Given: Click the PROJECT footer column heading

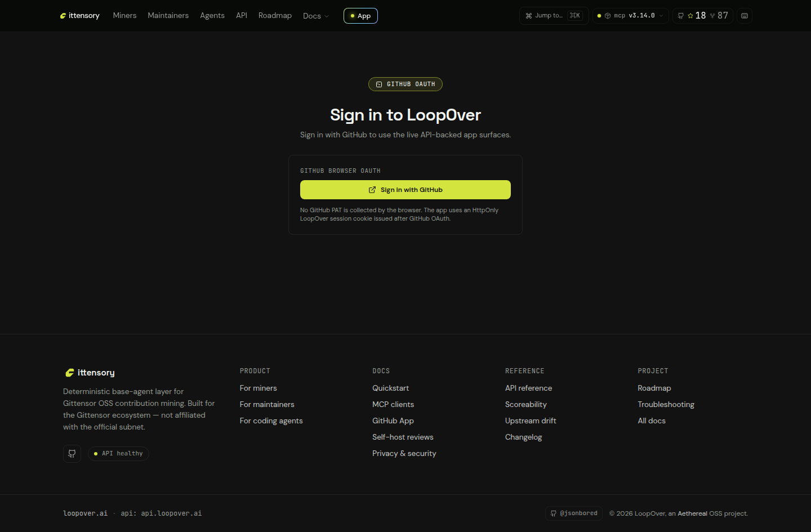Looking at the screenshot, I should click(x=653, y=371).
